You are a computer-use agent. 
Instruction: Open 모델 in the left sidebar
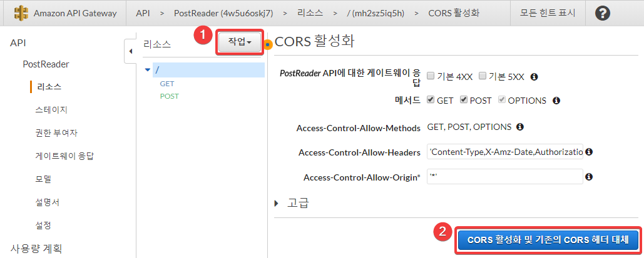tap(44, 179)
